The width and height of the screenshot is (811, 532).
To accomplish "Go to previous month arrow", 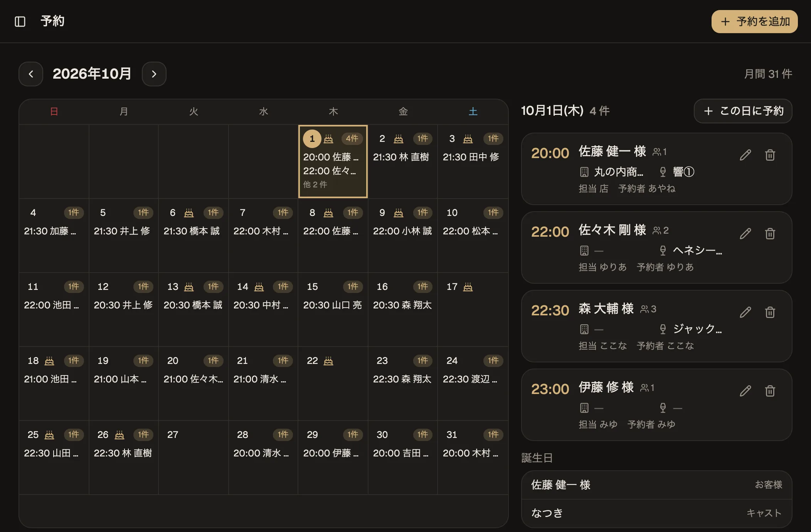I will pyautogui.click(x=31, y=74).
